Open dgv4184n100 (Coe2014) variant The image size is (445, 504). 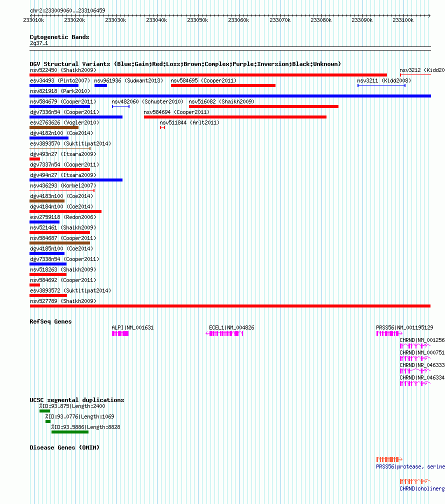[x=61, y=206]
